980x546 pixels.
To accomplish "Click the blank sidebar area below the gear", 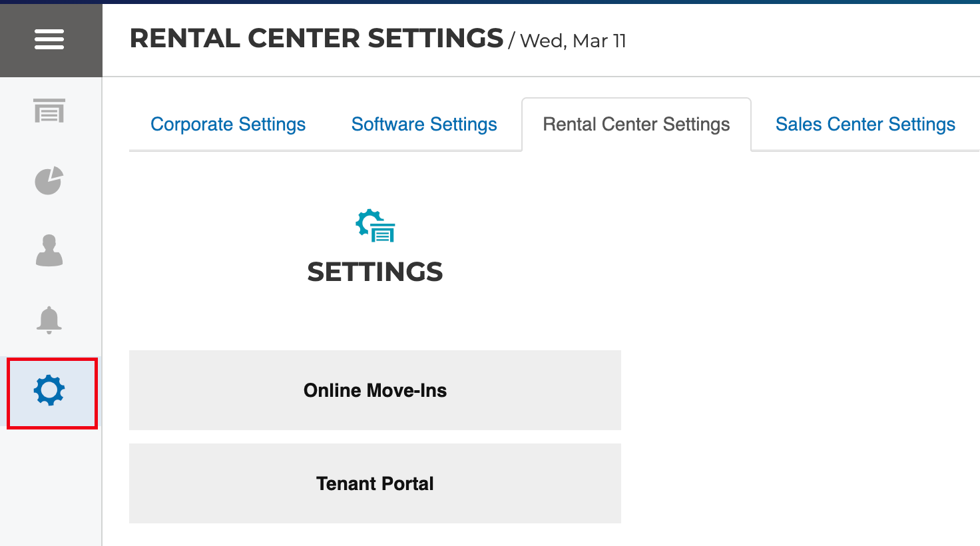I will click(x=51, y=486).
